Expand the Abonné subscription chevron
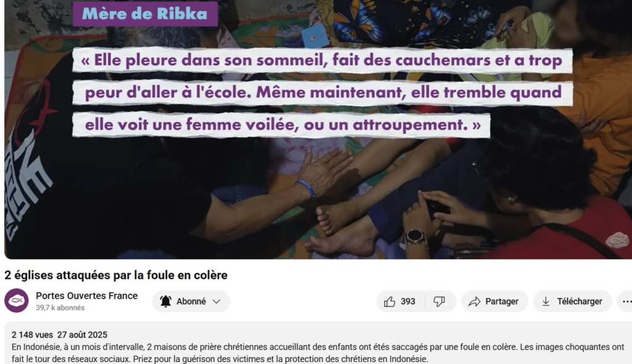 (x=217, y=302)
